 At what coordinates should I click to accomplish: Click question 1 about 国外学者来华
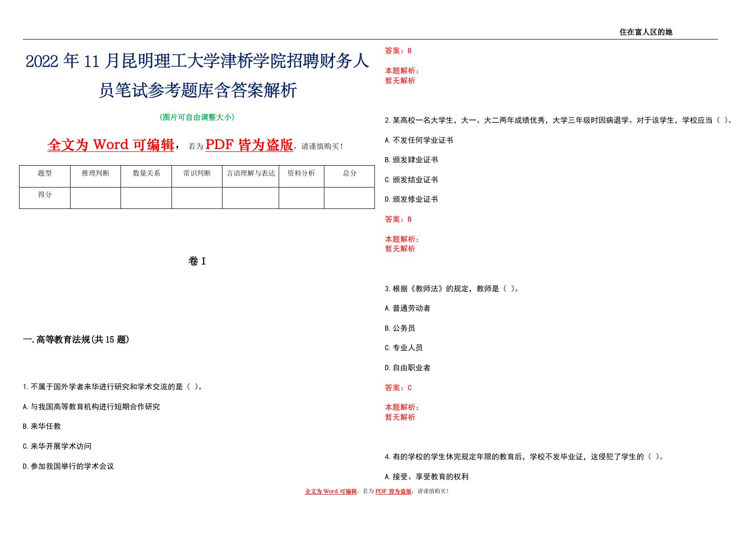(x=114, y=387)
